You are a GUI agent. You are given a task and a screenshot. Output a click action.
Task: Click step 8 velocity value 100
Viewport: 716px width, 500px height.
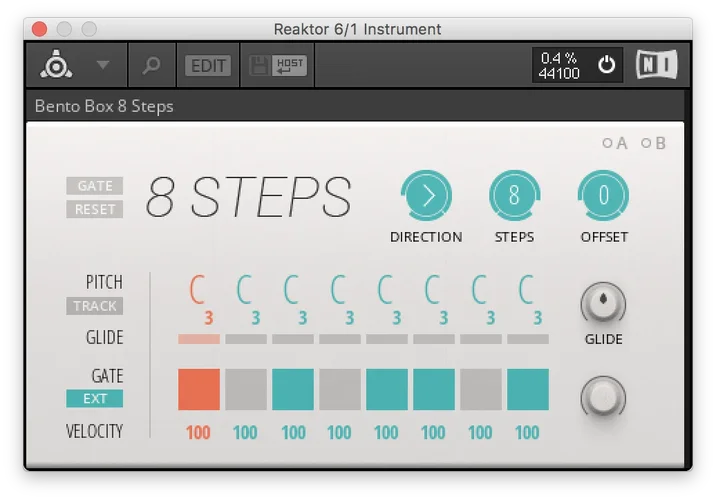[x=527, y=432]
